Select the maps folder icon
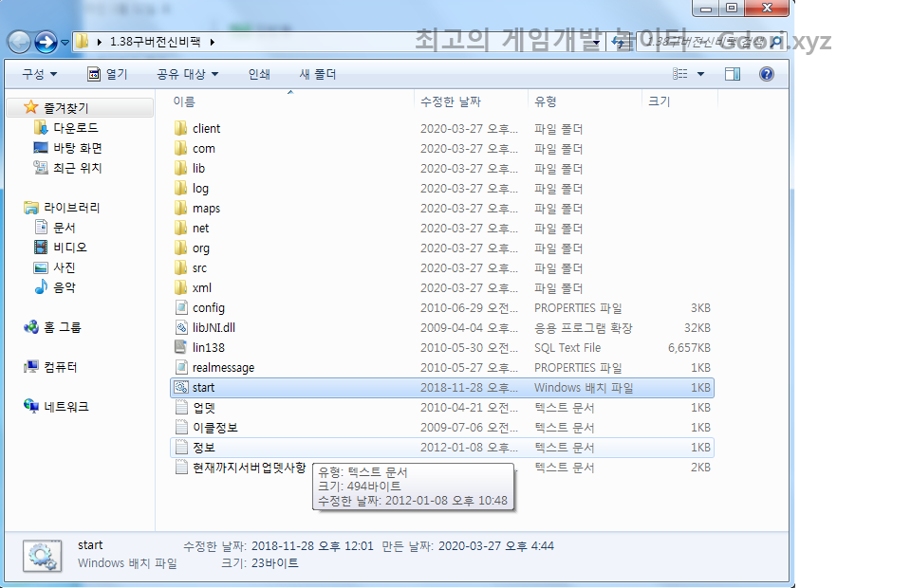 [x=181, y=208]
